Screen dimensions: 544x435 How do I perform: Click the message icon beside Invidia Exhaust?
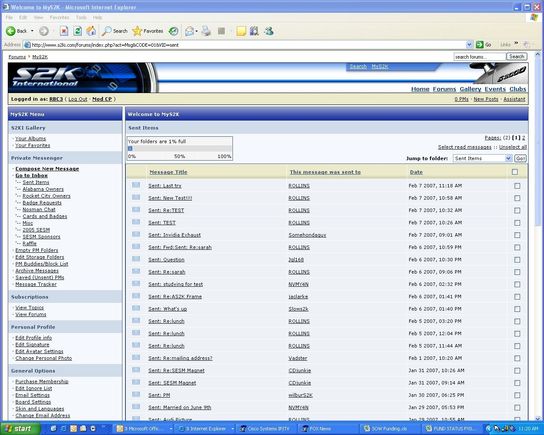[x=136, y=234]
